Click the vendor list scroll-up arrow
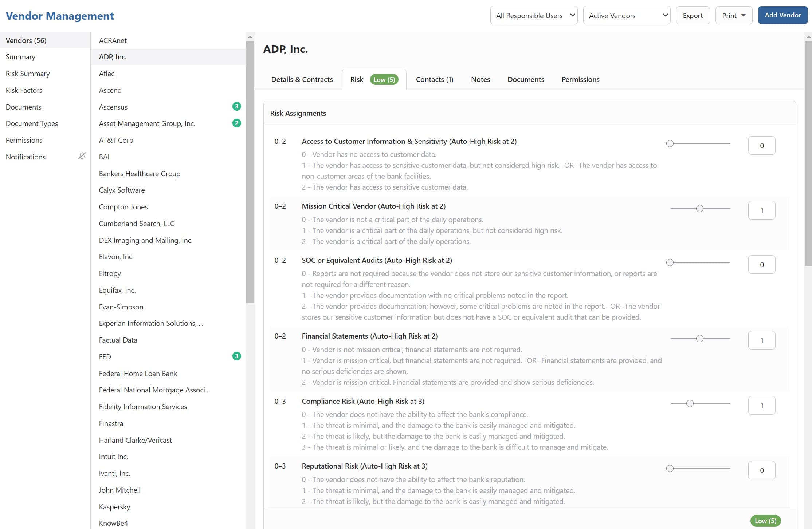The height and width of the screenshot is (529, 812). (250, 37)
